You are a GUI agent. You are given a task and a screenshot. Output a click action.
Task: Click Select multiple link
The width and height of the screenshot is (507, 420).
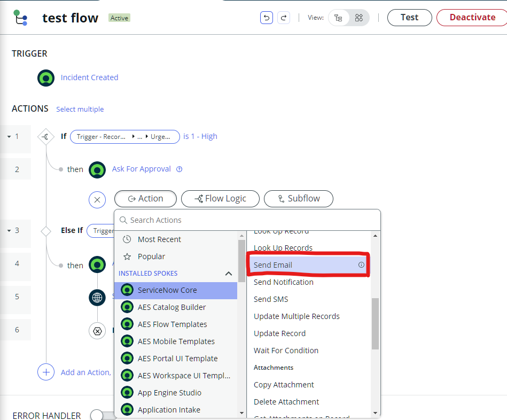tap(80, 110)
